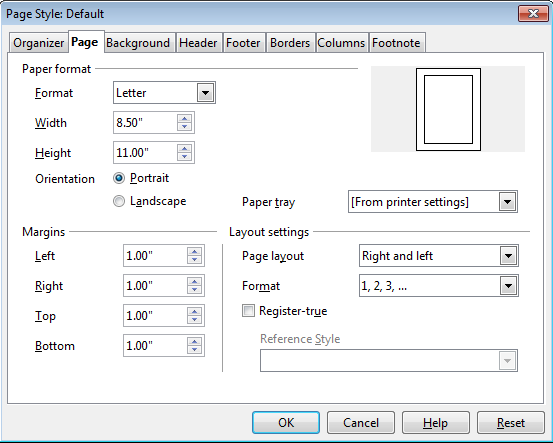Screen dimensions: 553x443
Task: Open the Borders tab
Action: [x=290, y=43]
